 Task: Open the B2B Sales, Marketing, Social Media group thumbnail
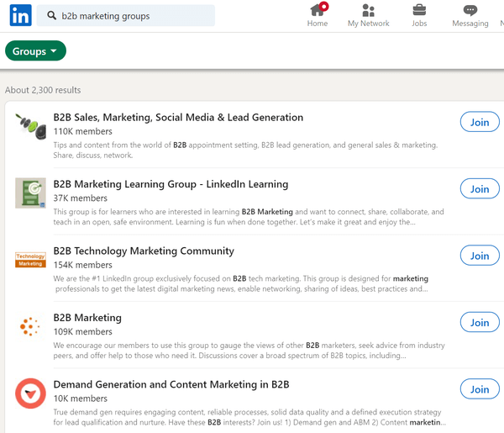coord(30,126)
